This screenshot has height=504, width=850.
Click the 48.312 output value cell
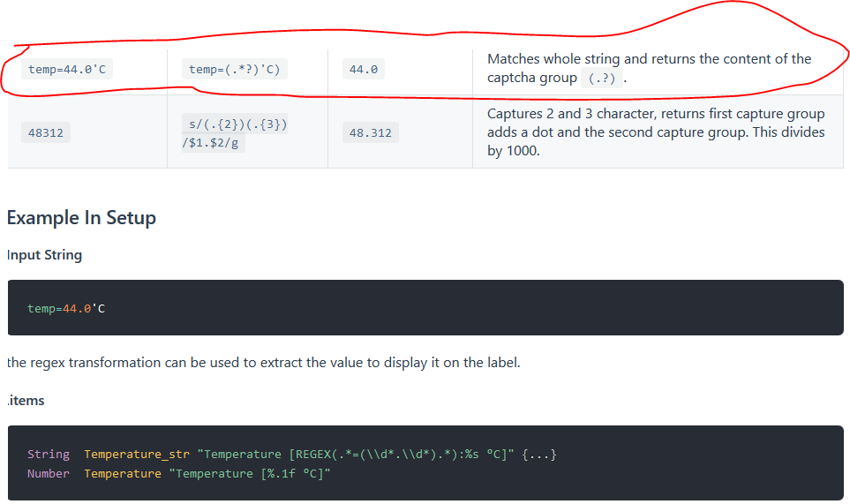370,133
